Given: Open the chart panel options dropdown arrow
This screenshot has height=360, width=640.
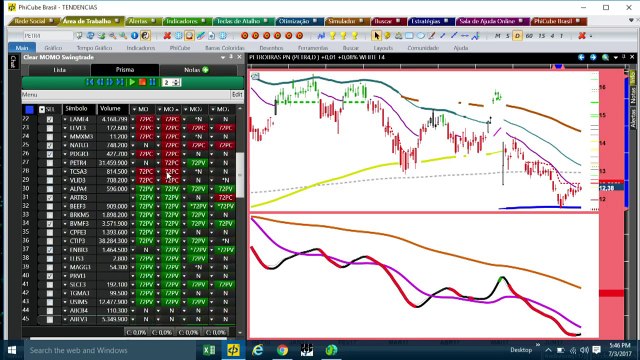Looking at the screenshot, I should [616, 58].
